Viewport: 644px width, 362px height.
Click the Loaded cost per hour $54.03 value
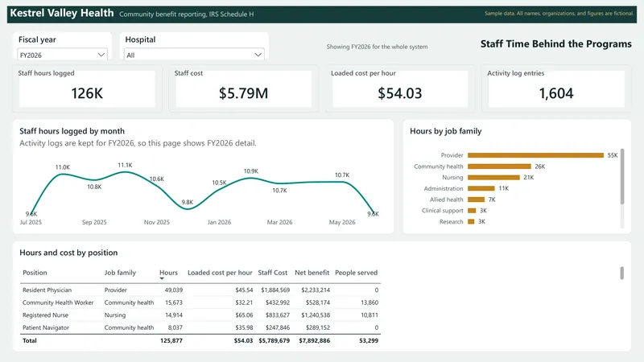[399, 93]
